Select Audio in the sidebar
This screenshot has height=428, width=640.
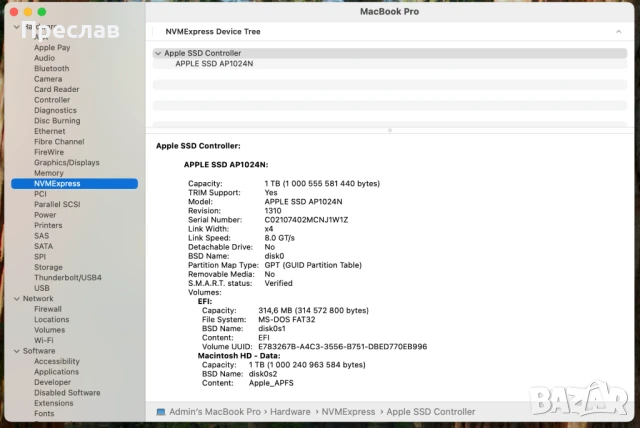(44, 58)
